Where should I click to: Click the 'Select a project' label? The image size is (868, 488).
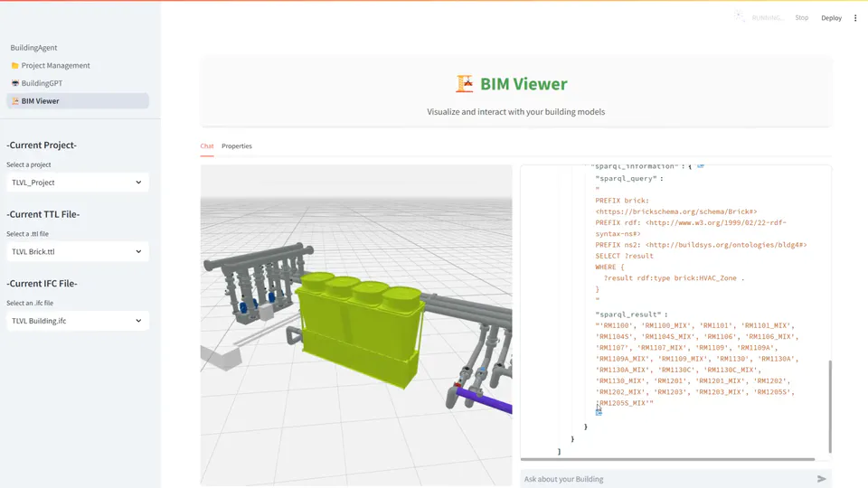click(x=29, y=164)
